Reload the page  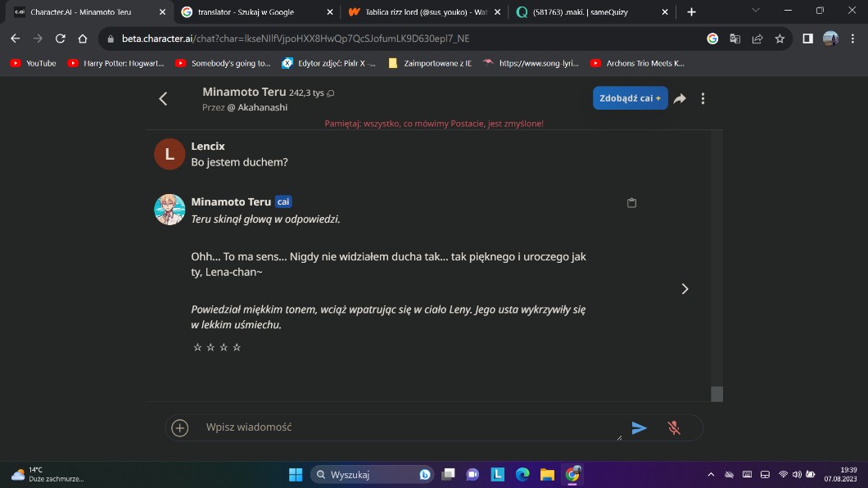pyautogui.click(x=60, y=38)
